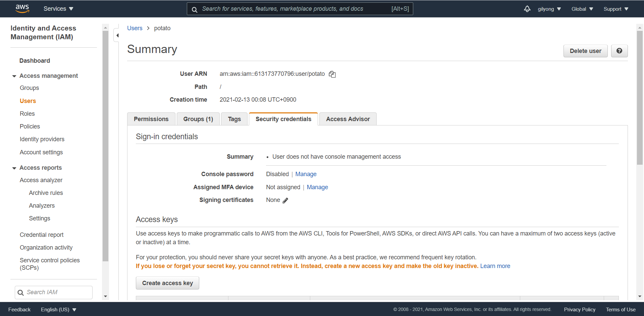The image size is (644, 316).
Task: Focus the Search IAM input field
Action: pyautogui.click(x=54, y=293)
